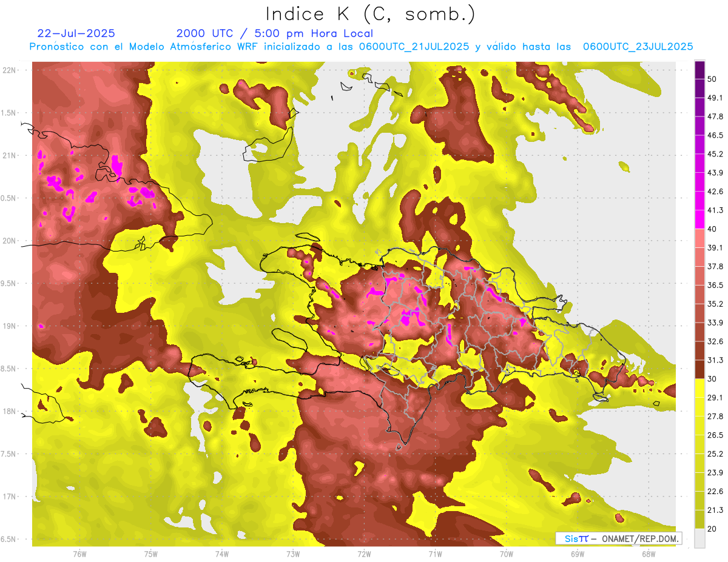
Task: Click the '40' color scale value
Action: click(712, 229)
